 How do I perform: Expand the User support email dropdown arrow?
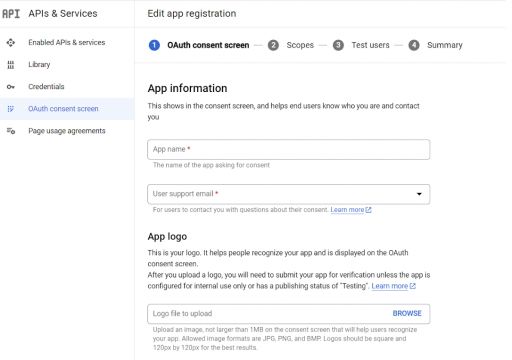coord(419,194)
